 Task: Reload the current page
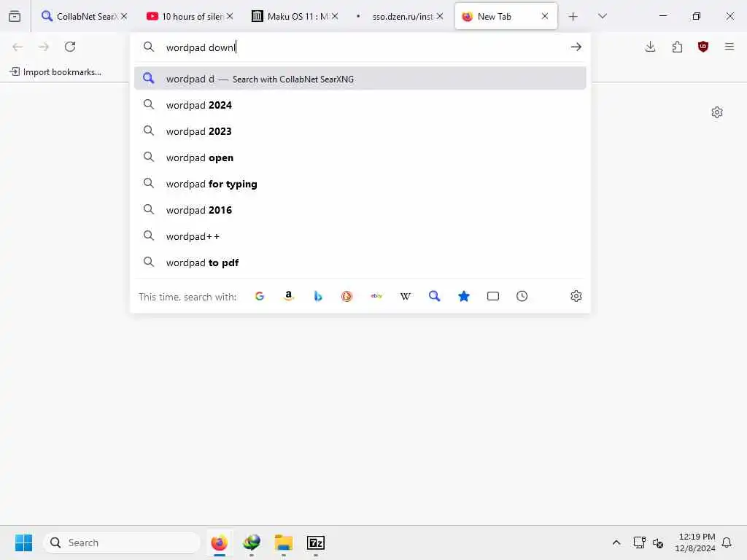pyautogui.click(x=70, y=47)
